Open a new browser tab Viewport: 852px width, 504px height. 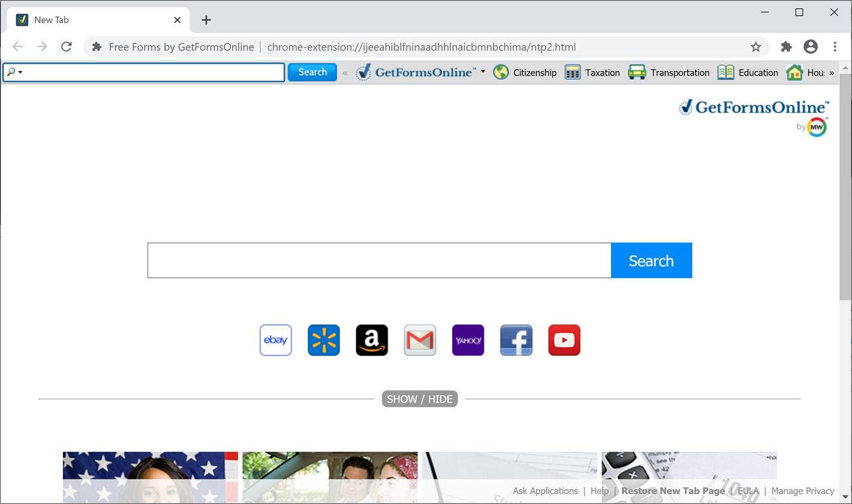click(x=206, y=20)
